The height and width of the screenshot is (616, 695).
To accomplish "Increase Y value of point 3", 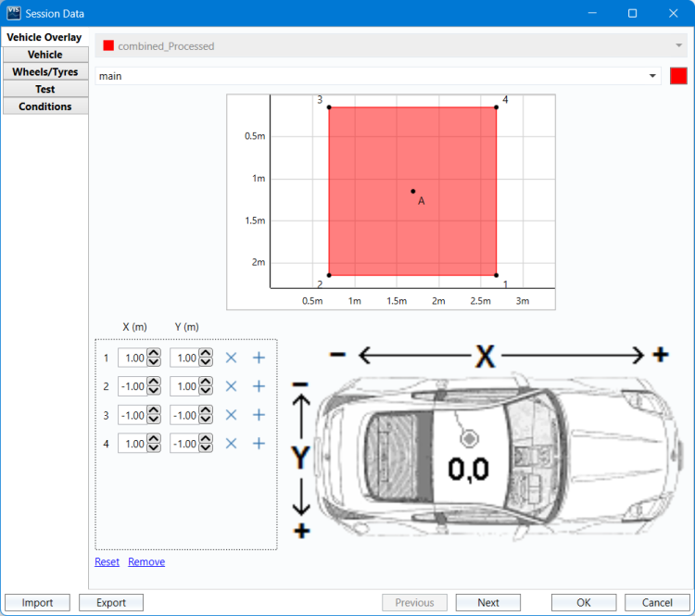I will (206, 410).
